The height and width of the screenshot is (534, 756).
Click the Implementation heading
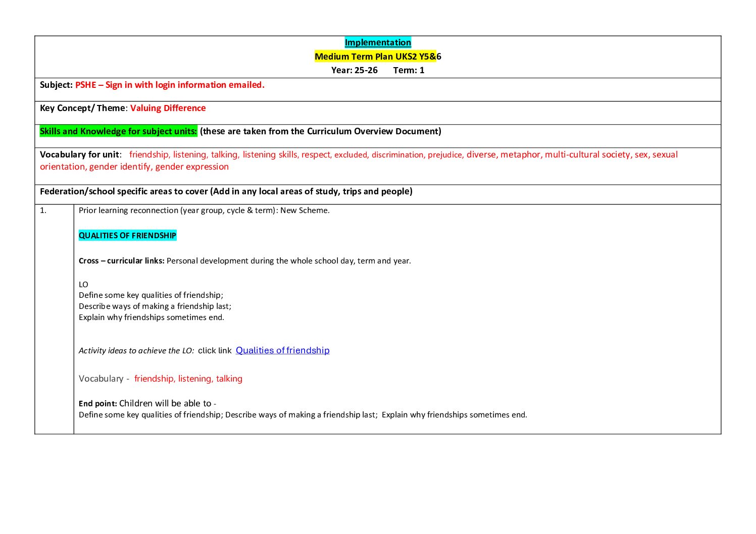tap(378, 42)
